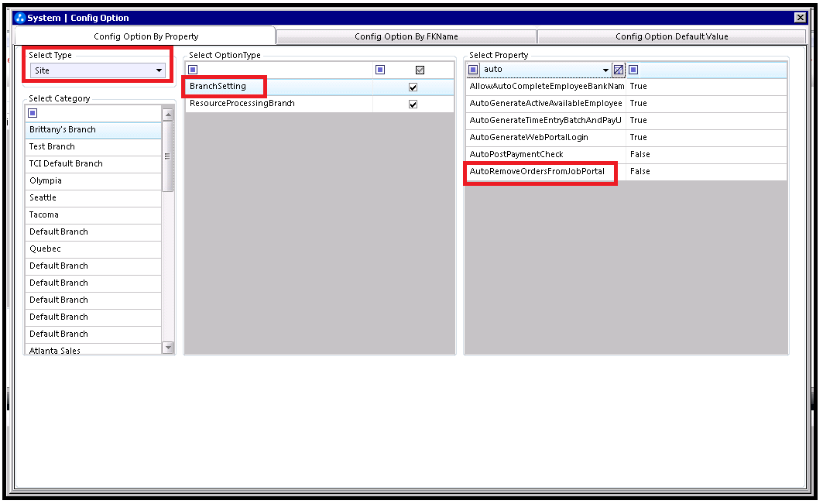Click the auto filter text field
This screenshot has width=823, height=504.
click(x=540, y=70)
